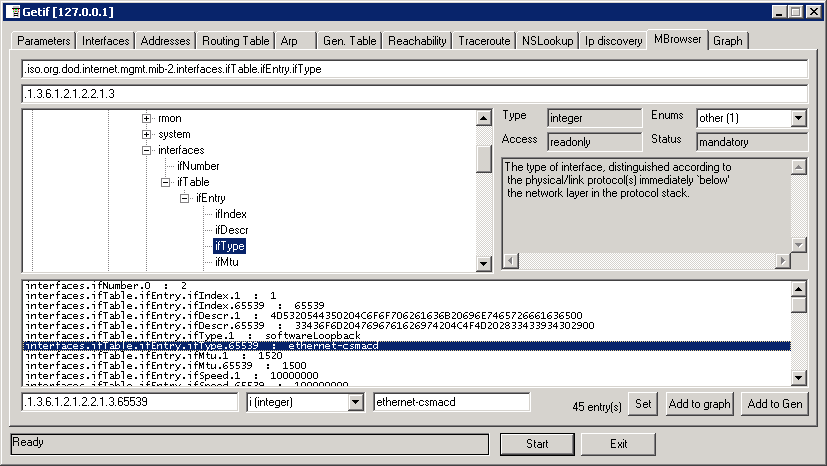Click the Add to graph button
827x466 pixels.
[x=700, y=403]
